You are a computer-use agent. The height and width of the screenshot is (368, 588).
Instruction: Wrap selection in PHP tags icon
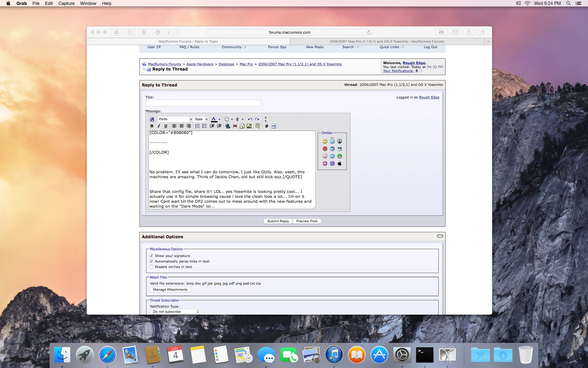coord(274,126)
